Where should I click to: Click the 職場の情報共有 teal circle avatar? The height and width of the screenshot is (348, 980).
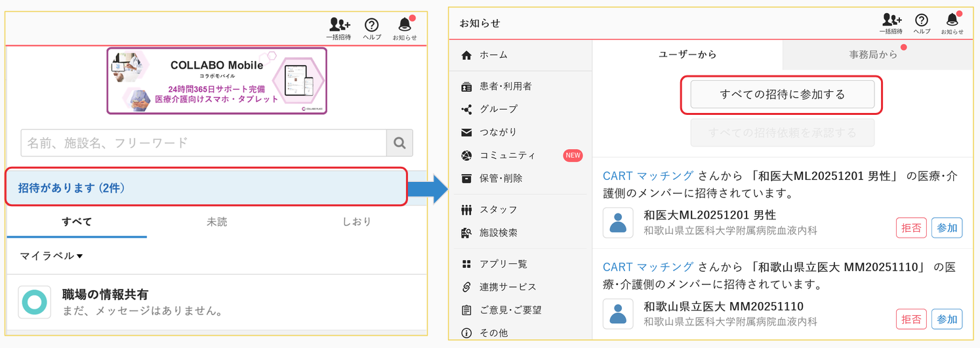coord(34,302)
